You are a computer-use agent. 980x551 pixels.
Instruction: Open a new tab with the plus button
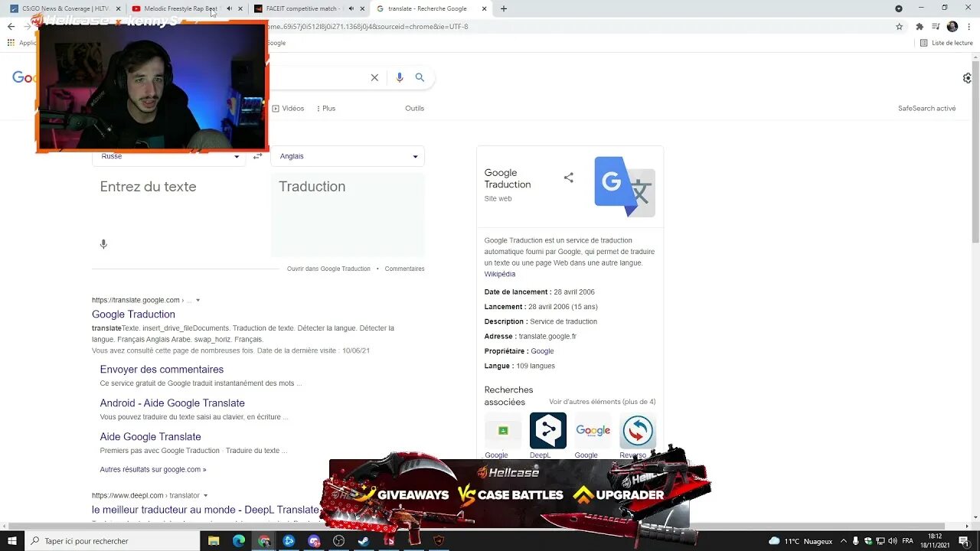click(503, 8)
